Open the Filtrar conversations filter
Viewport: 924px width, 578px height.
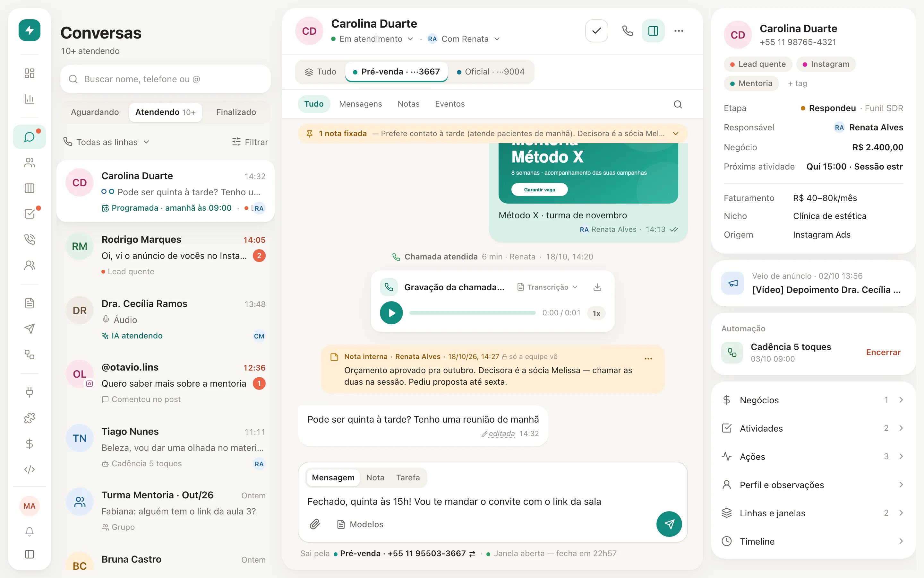pos(250,142)
